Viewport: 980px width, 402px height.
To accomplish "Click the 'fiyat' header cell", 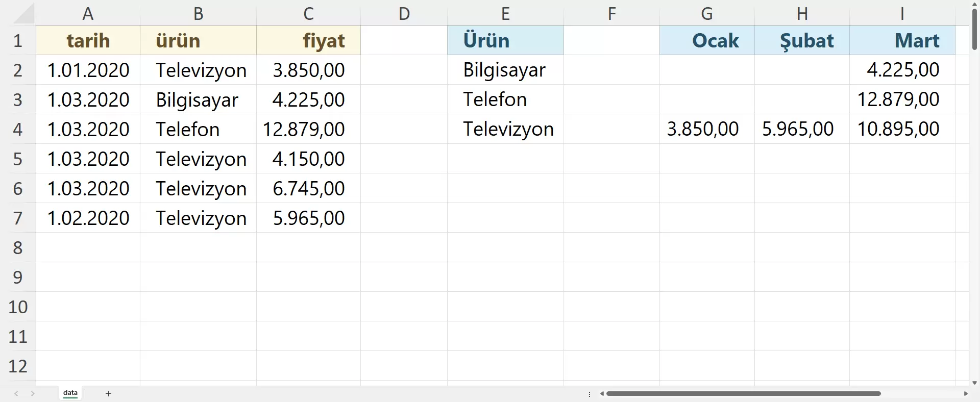I will point(308,40).
